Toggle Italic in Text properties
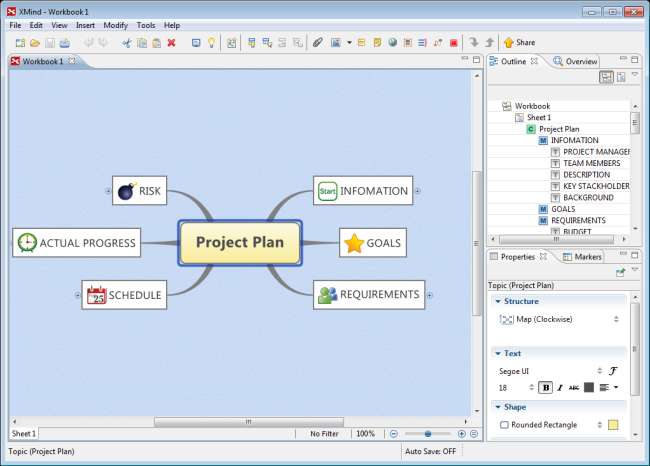 point(560,388)
